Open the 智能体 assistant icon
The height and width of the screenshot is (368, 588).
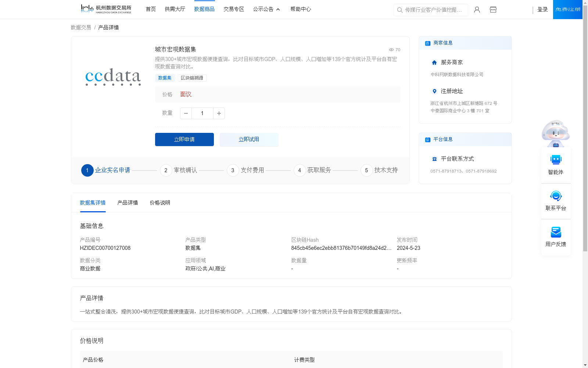(556, 160)
